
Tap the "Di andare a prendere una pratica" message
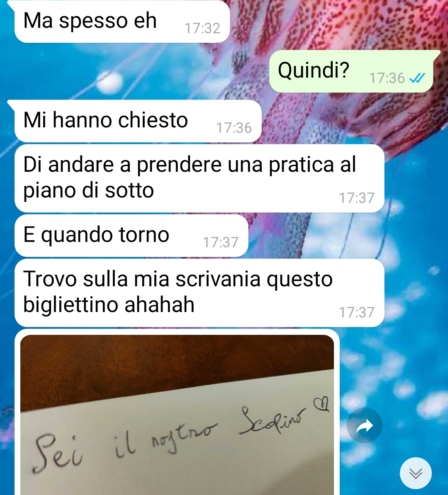coord(199,178)
